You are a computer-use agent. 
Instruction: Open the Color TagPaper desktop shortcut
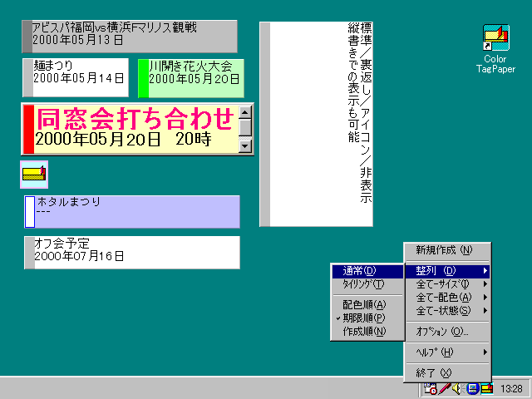(x=495, y=48)
